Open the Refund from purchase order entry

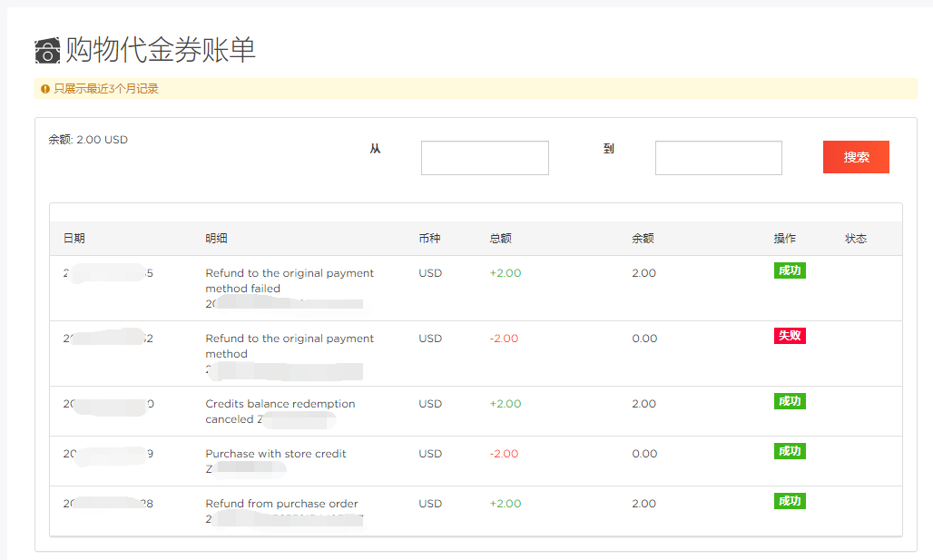(281, 504)
